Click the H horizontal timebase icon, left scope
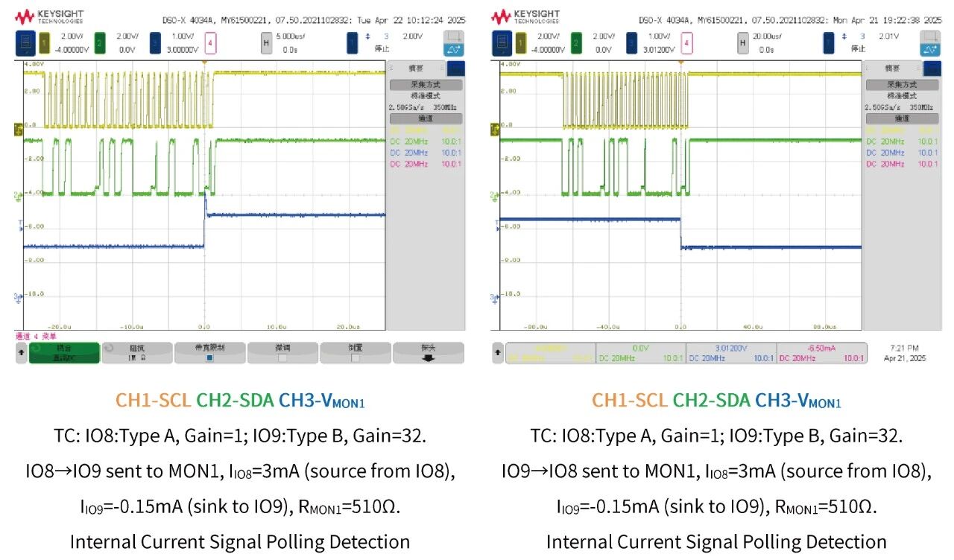Viewport: 954px width, 560px height. [266, 44]
